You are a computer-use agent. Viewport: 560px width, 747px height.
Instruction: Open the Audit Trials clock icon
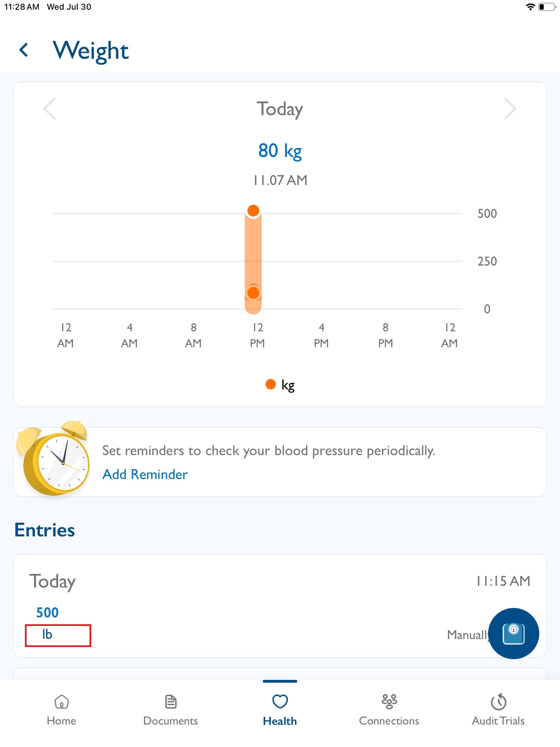click(x=498, y=702)
